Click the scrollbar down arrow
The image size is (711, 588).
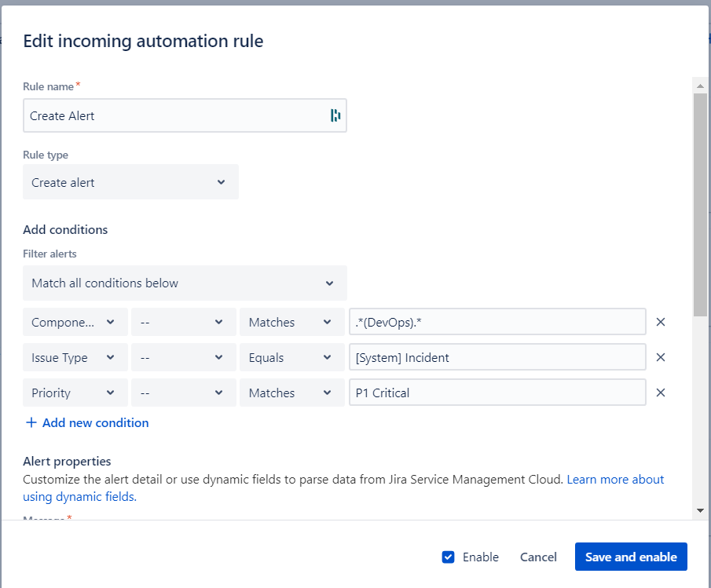click(700, 510)
